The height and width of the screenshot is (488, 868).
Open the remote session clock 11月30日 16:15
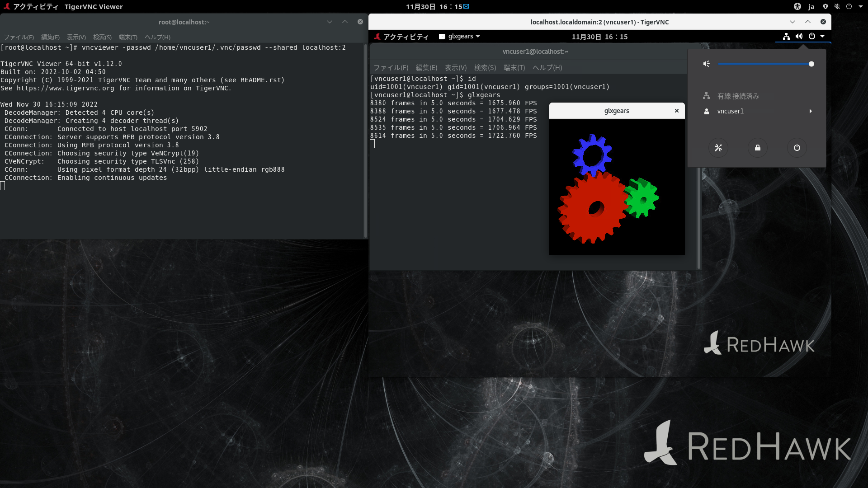[599, 37]
